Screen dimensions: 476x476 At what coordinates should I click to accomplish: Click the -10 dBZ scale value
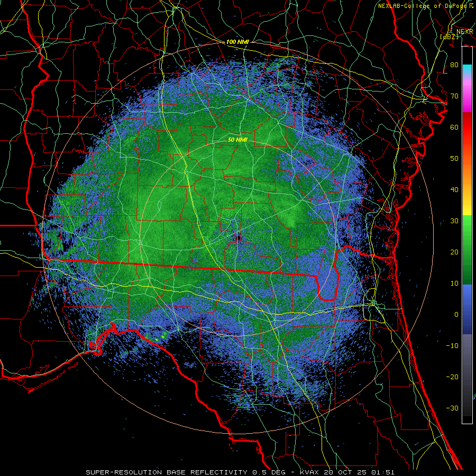pos(452,345)
